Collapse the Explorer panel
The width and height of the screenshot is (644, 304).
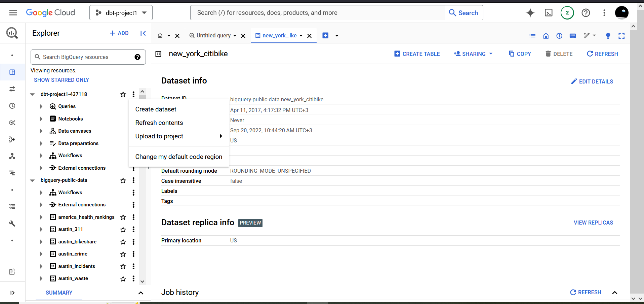click(143, 33)
